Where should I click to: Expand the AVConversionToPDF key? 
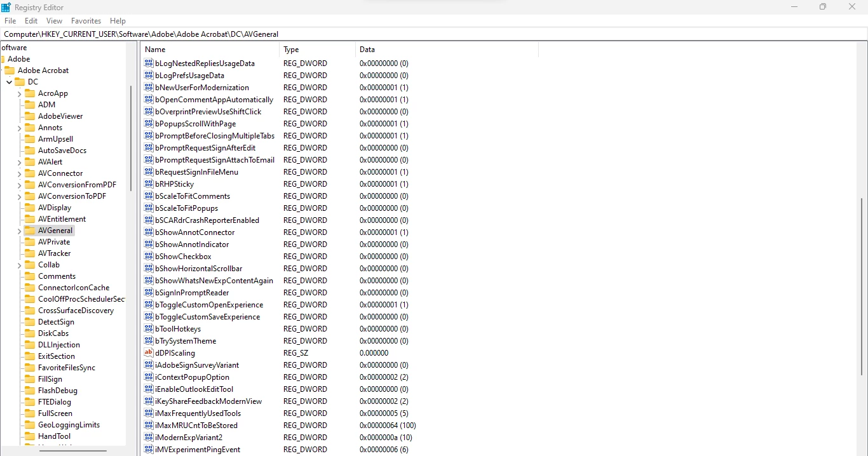19,196
